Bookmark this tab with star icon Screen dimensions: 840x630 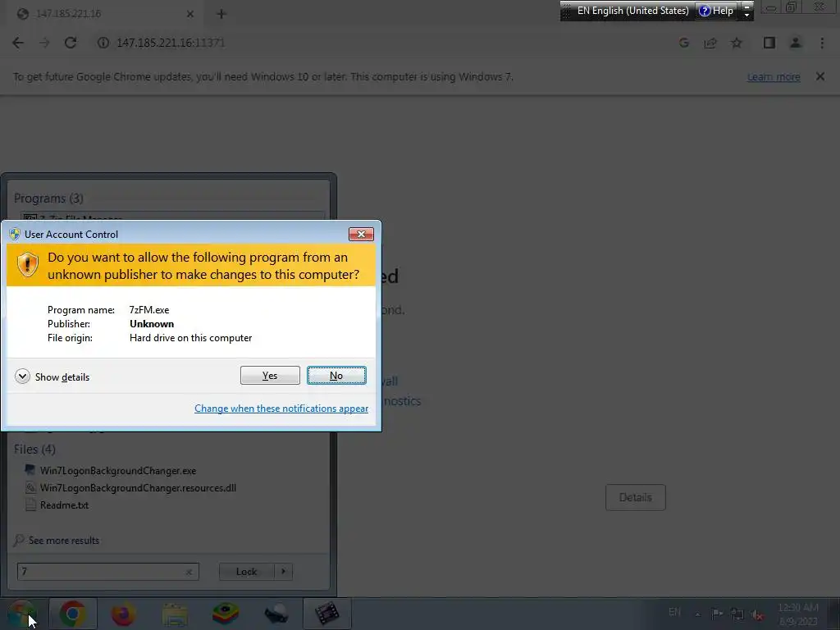(737, 43)
